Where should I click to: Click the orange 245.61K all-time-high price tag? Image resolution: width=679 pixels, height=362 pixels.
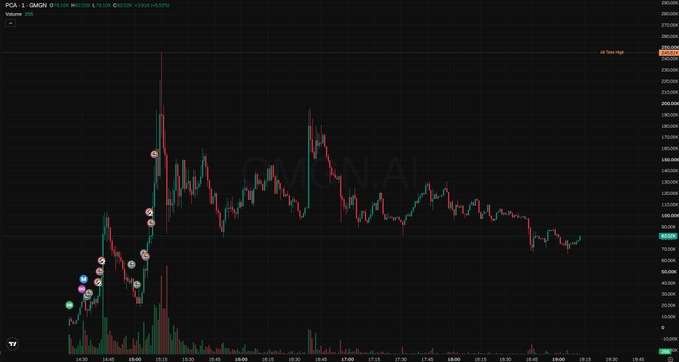(x=669, y=52)
